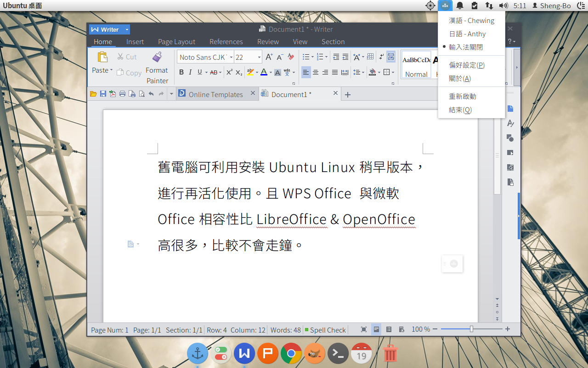Click the text highlight color button
Screen dimensions: 588x368
pos(250,72)
